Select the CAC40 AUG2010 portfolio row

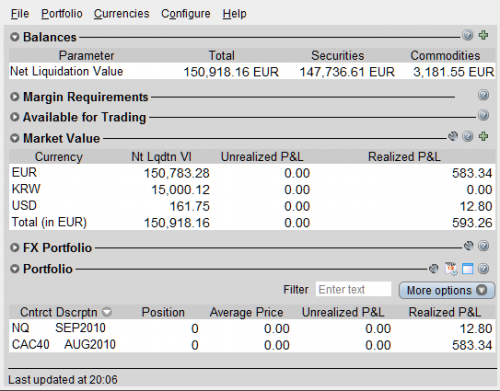pos(252,345)
